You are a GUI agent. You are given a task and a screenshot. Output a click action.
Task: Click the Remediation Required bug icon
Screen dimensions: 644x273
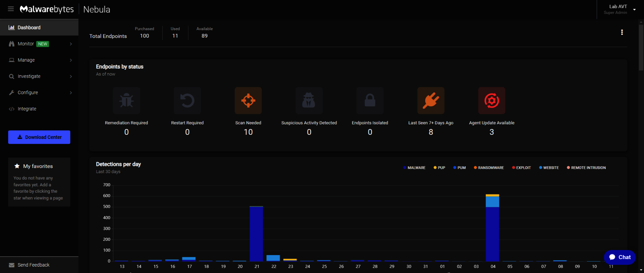coord(126,101)
